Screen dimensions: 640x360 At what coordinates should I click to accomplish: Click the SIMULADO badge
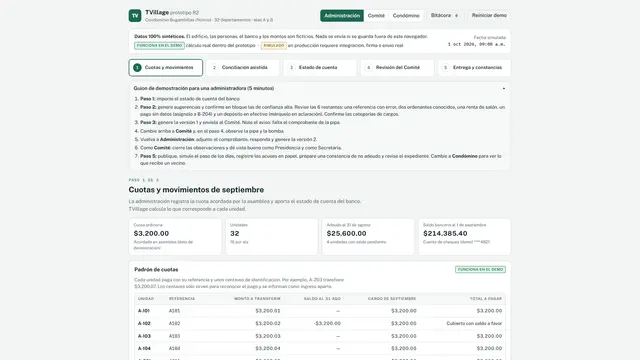tap(273, 46)
